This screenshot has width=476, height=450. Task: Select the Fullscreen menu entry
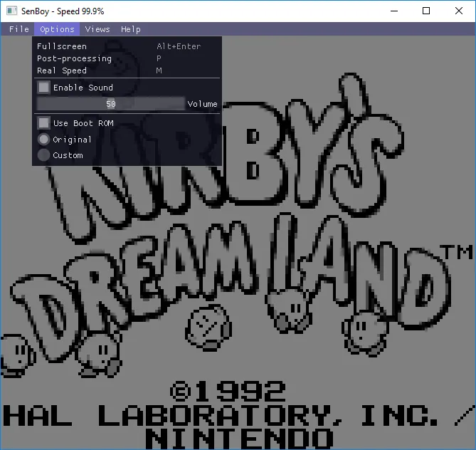(x=127, y=46)
